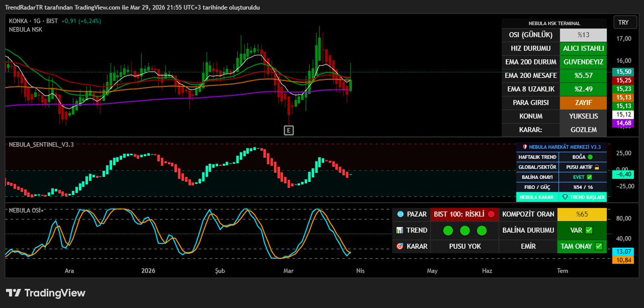
Task: Click the %2.49 value cell
Action: tap(583, 89)
